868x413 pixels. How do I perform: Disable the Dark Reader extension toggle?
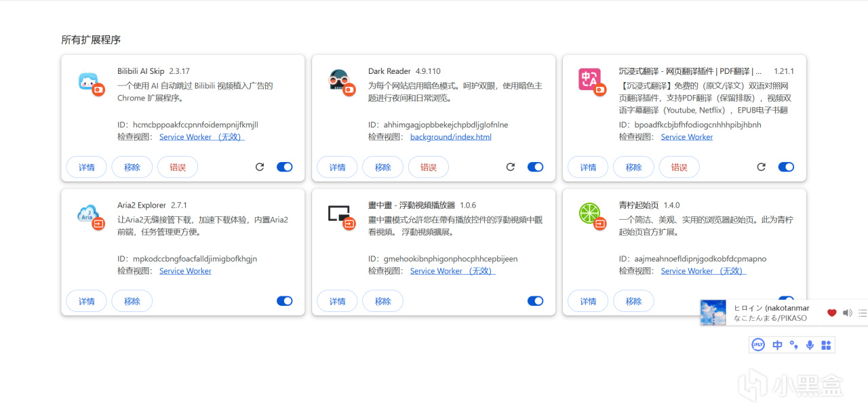(536, 167)
